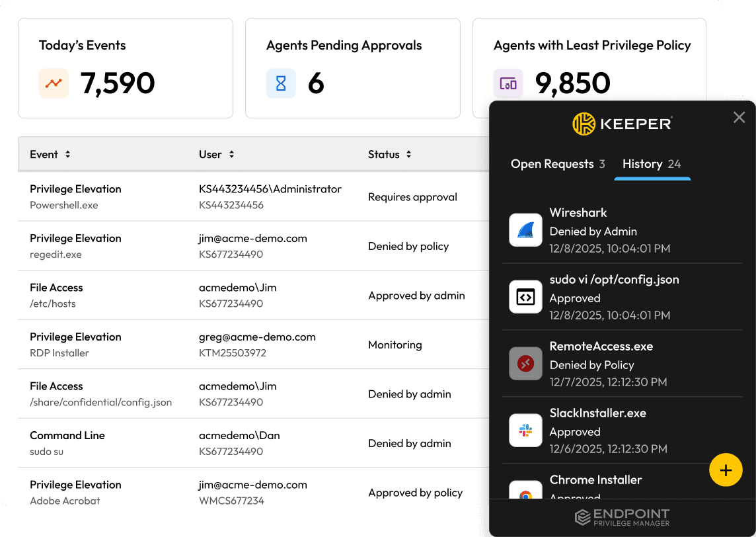Viewport: 756px width, 537px height.
Task: Click the Wireshark Denied by Admin label
Action: coord(593,231)
